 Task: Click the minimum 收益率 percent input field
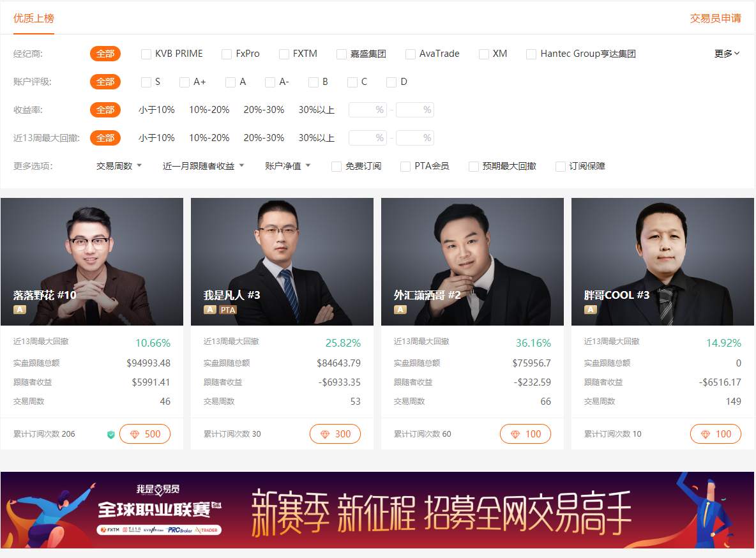[368, 110]
